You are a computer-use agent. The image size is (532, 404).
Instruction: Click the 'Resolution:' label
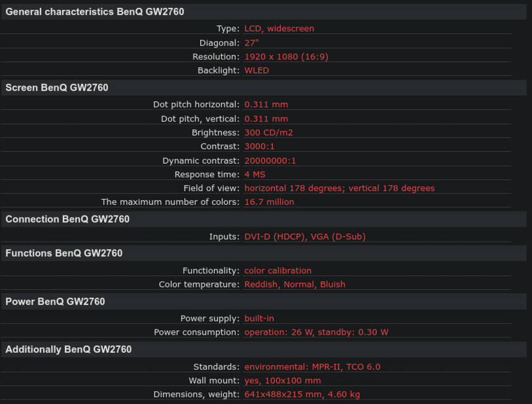216,57
